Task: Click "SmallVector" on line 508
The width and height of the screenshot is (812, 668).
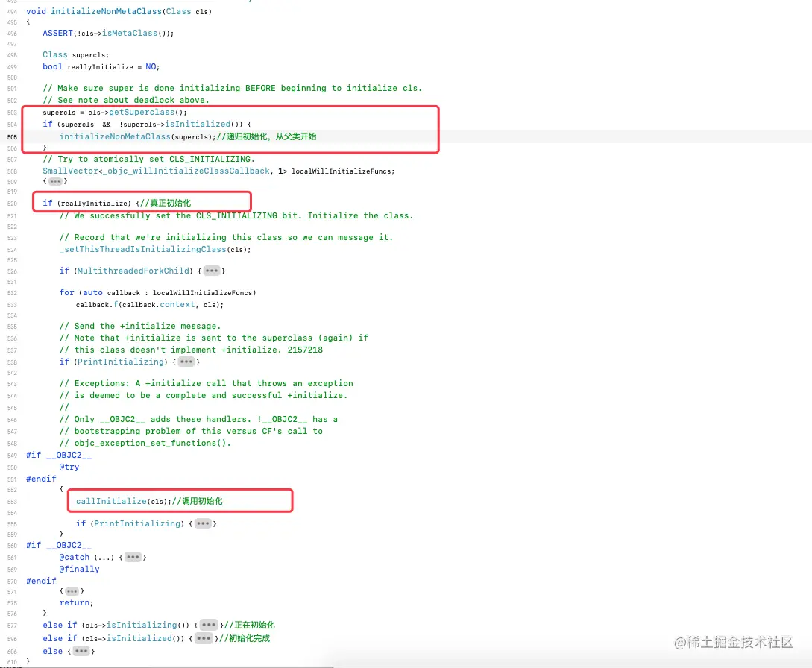Action: click(70, 171)
